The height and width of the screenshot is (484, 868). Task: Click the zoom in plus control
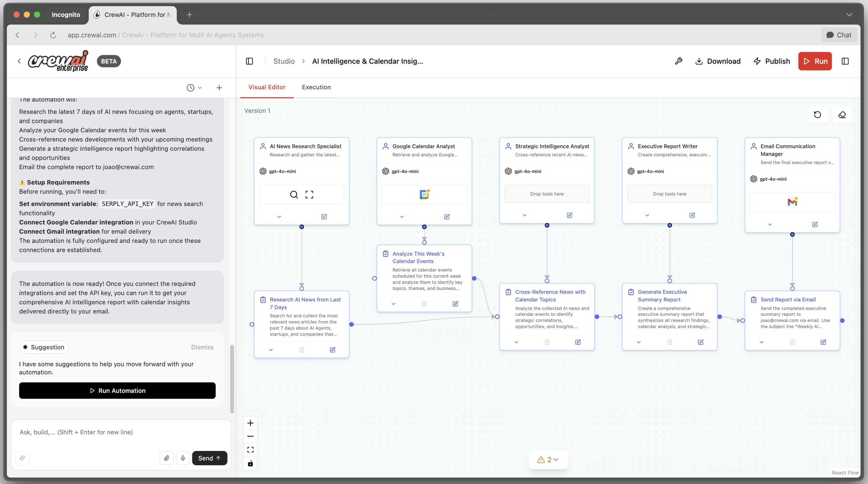(x=250, y=423)
